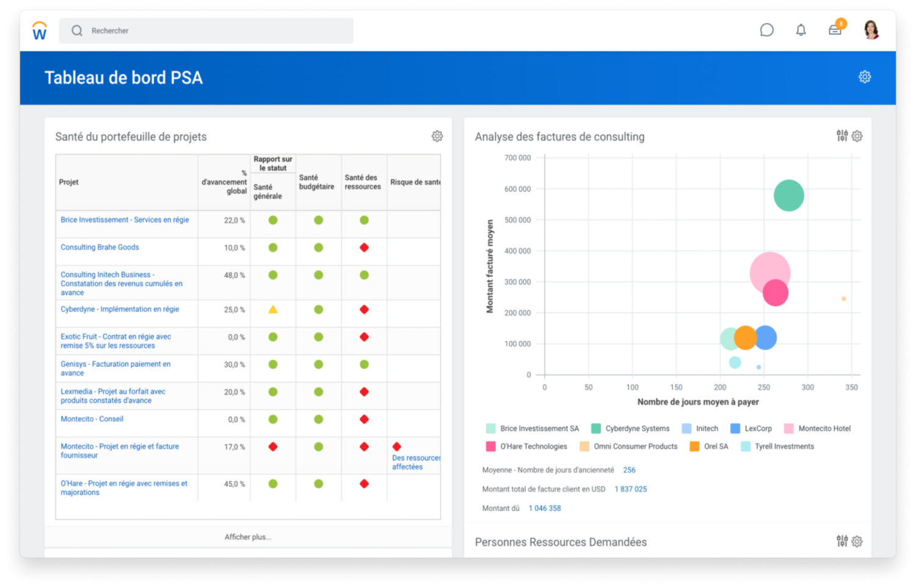
Task: Click the Montant dû value 1 046 358
Action: 545,508
